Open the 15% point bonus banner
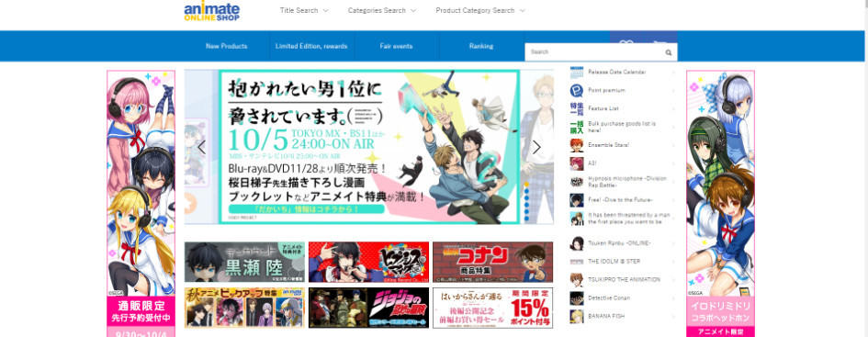 click(x=492, y=308)
